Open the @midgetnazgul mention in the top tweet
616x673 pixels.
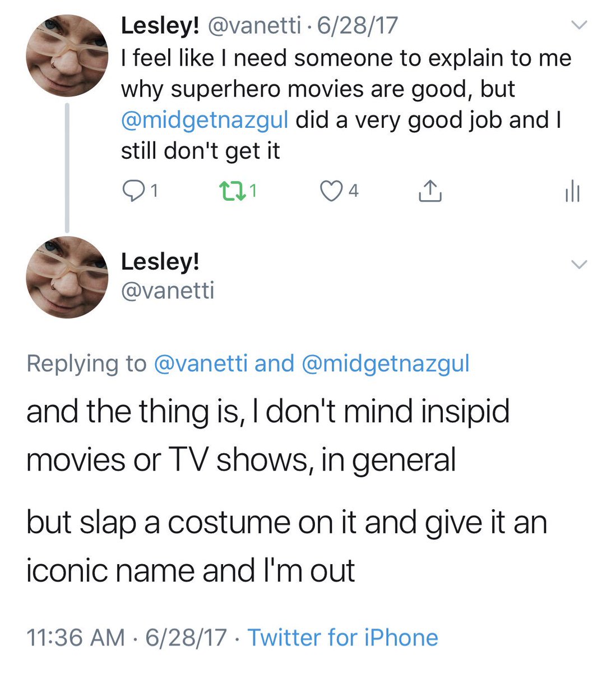tap(205, 121)
